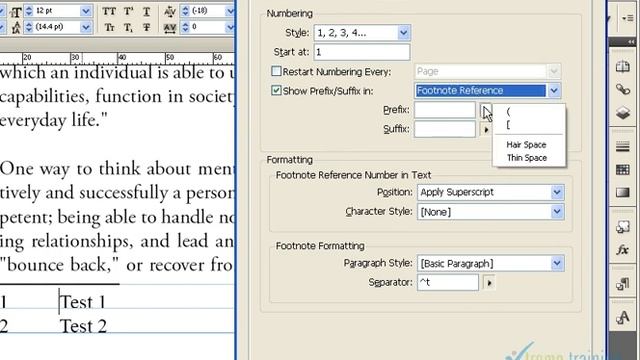
Task: Apply Subscript with the T₁ icon
Action: click(x=128, y=27)
